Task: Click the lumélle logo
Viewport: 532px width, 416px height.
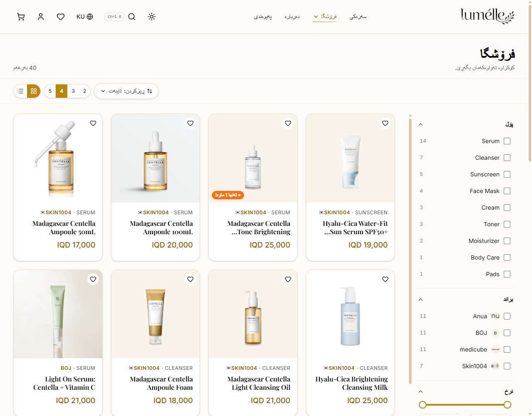Action: (x=488, y=16)
